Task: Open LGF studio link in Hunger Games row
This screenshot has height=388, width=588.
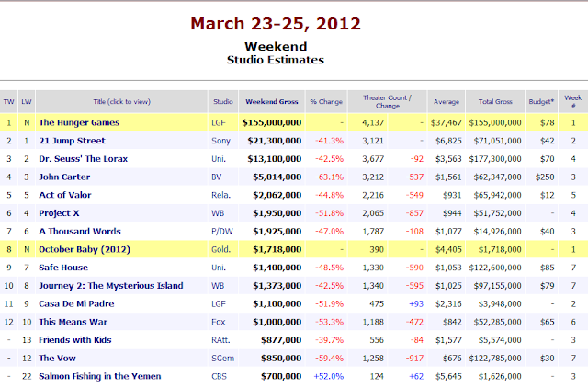Action: pos(219,122)
